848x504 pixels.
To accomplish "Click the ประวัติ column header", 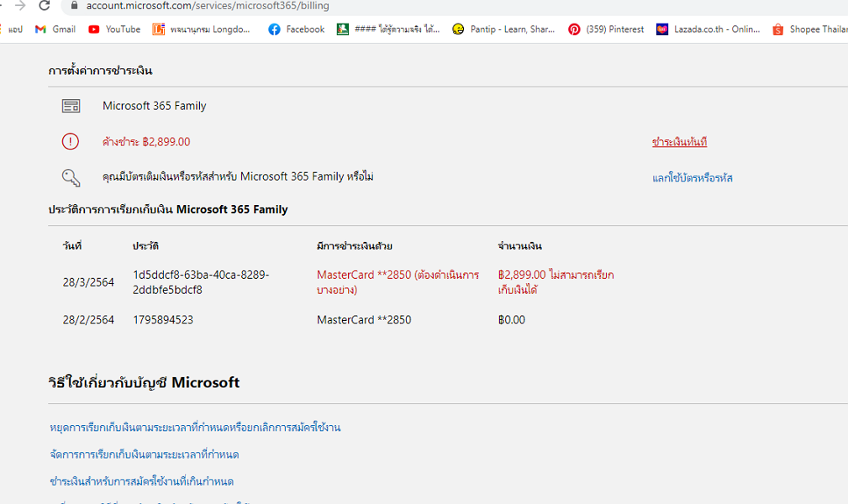I will pyautogui.click(x=145, y=246).
